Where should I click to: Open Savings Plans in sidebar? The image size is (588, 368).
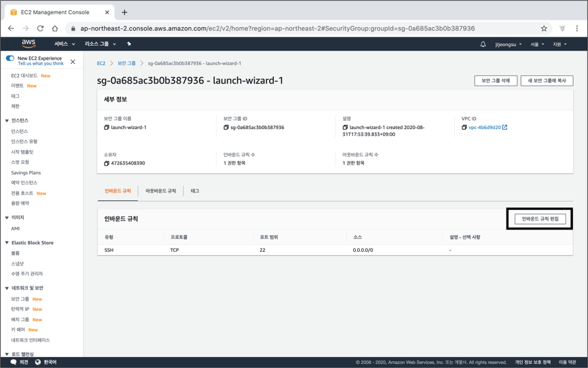pyautogui.click(x=26, y=173)
